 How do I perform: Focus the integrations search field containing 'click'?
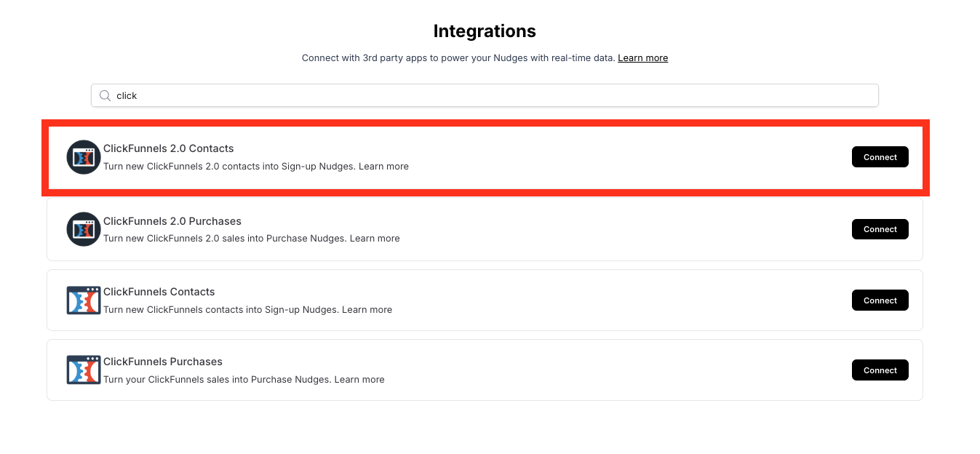(485, 95)
